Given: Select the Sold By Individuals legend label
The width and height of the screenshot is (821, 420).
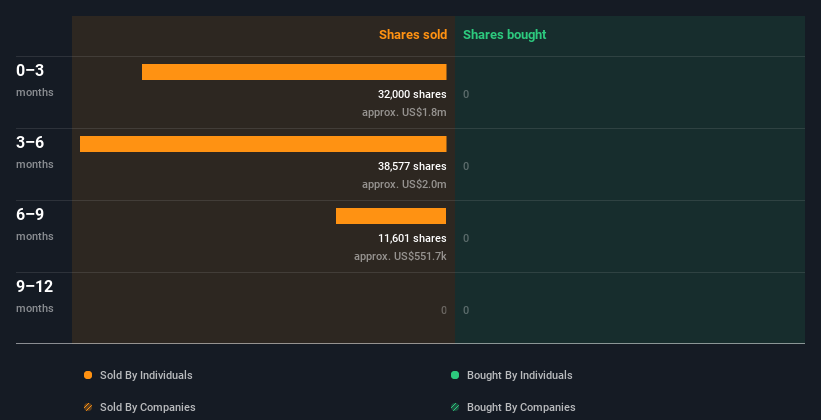Looking at the screenshot, I should pos(146,375).
